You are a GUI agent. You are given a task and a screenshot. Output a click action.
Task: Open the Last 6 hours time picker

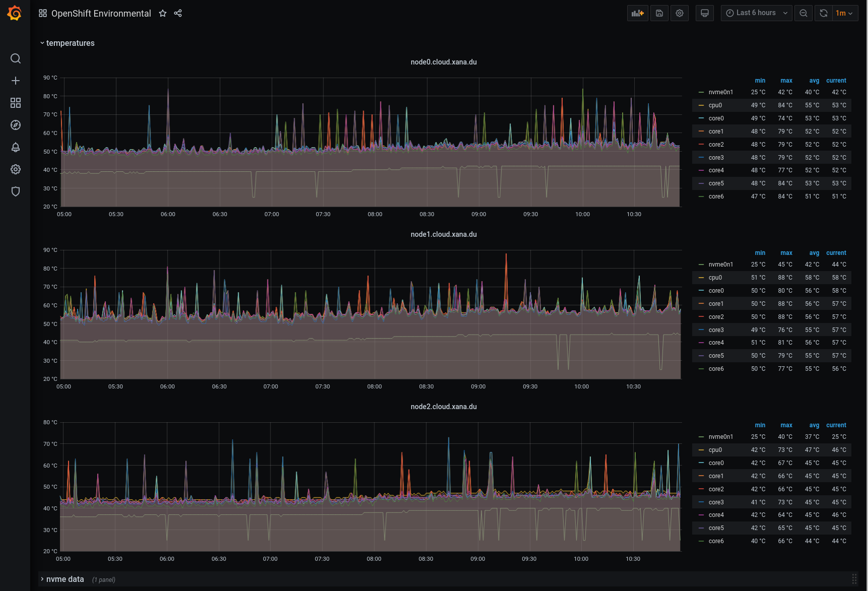coord(757,13)
